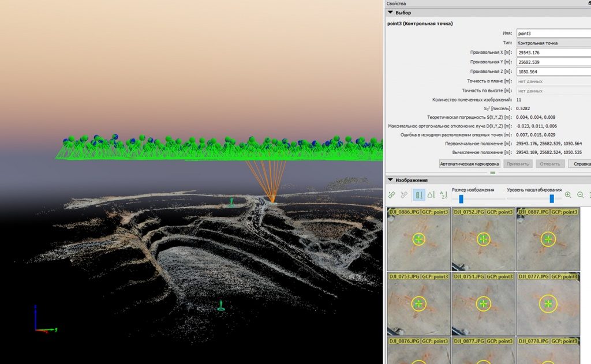Click the XYZ axis indicator in 3D view

click(45, 319)
